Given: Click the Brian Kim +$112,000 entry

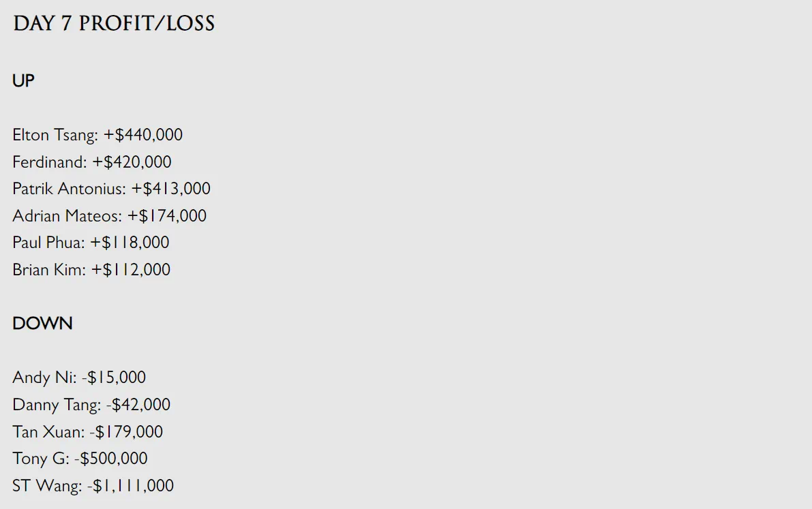Looking at the screenshot, I should [x=91, y=269].
